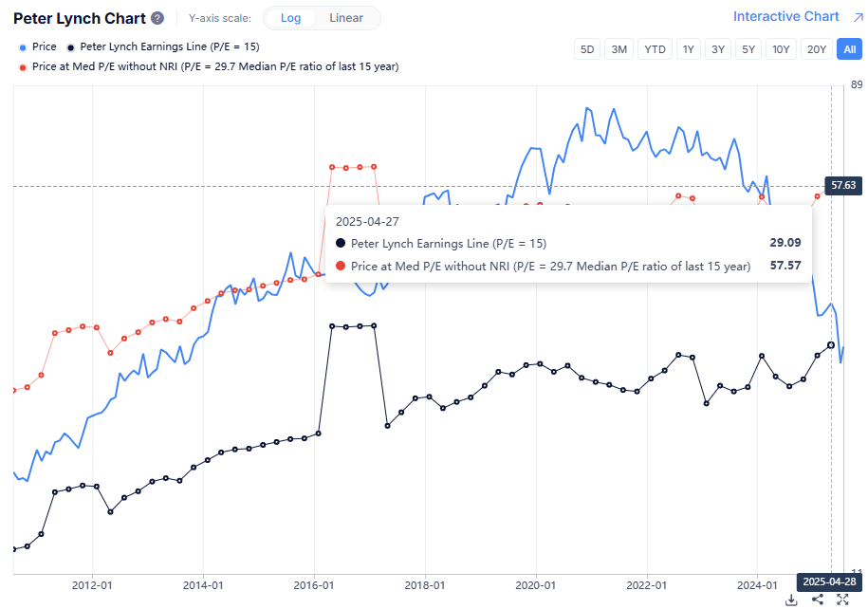Download the chart image
Screen dimensions: 868x609
click(x=791, y=599)
